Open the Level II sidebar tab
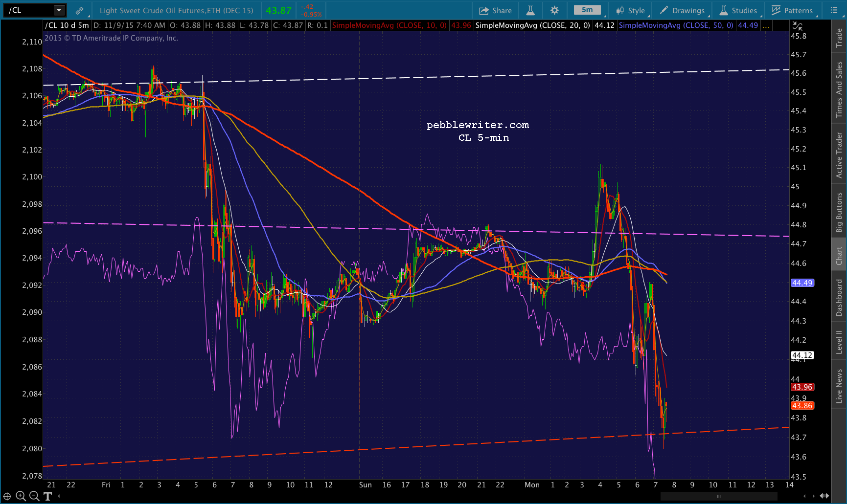 (839, 342)
